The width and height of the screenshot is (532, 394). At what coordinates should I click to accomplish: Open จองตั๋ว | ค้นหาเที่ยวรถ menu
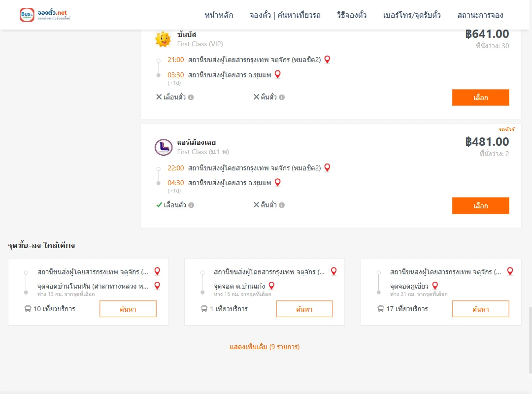[285, 15]
